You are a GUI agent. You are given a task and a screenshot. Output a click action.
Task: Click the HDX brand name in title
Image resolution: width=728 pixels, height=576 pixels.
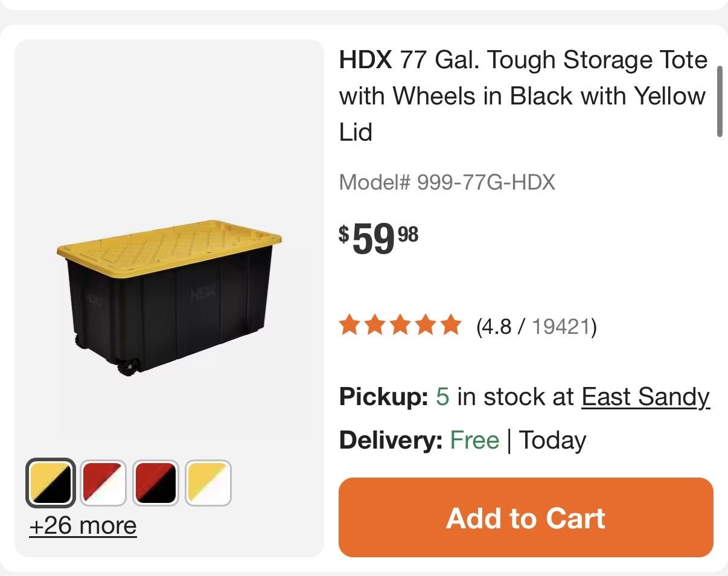(x=365, y=60)
